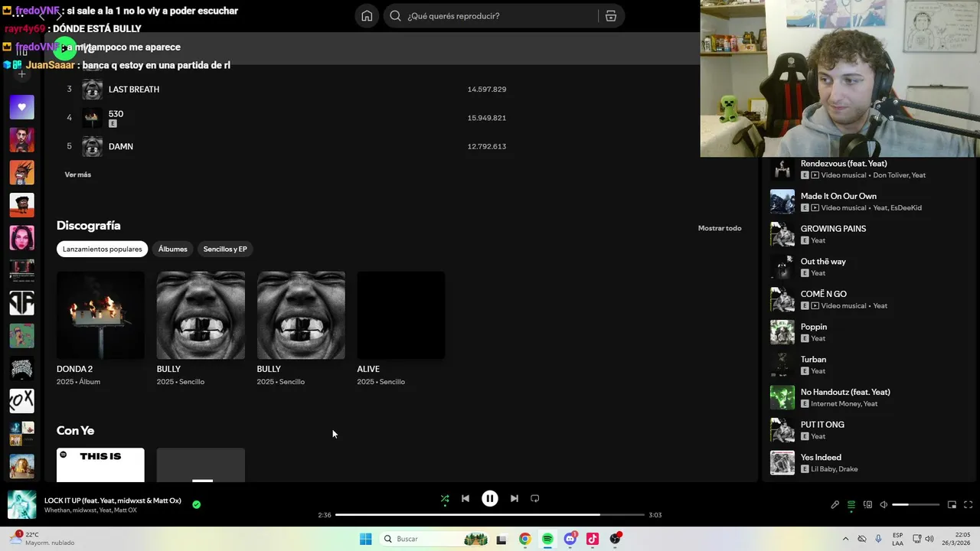The width and height of the screenshot is (980, 551).
Task: Select the Álbumes filter tab
Action: click(x=172, y=249)
